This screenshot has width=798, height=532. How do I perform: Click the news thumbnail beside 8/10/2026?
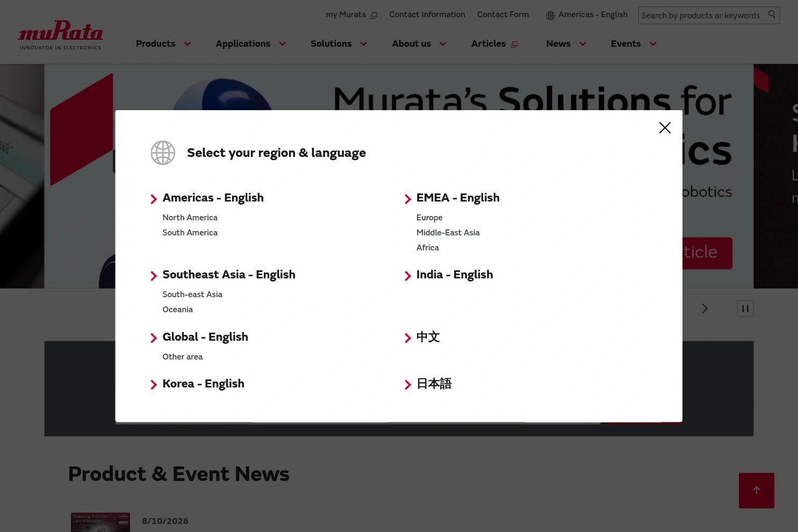100,522
